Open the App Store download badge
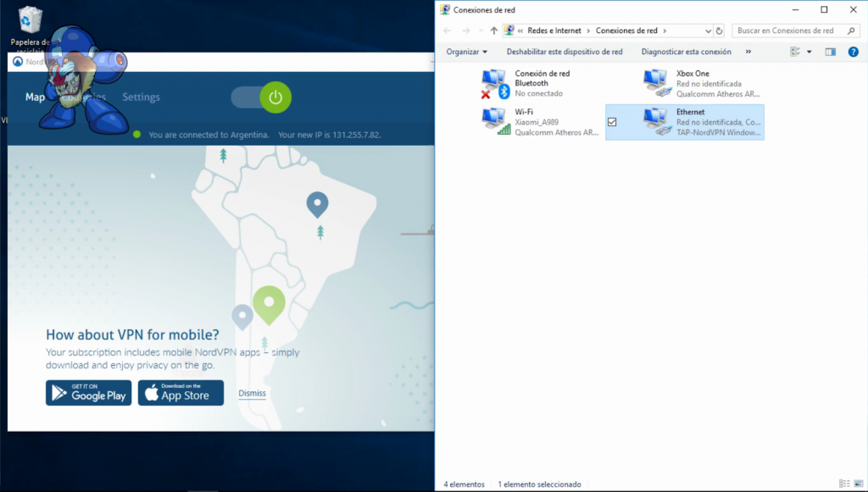This screenshot has height=492, width=868. [181, 393]
